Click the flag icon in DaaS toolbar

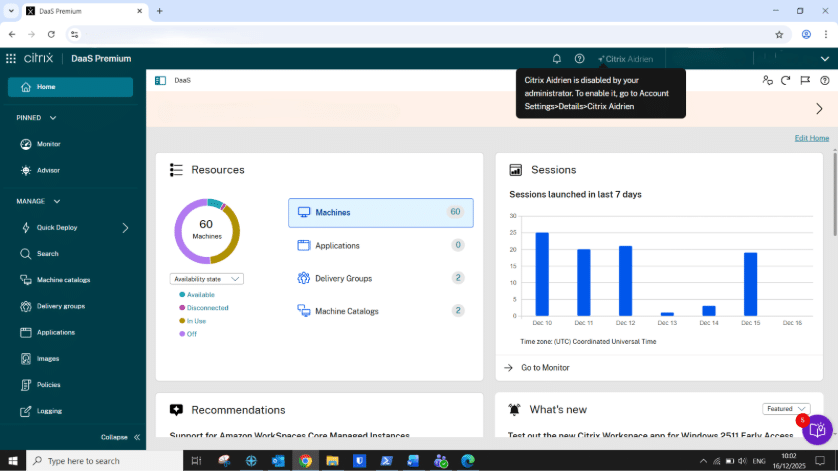coord(804,80)
